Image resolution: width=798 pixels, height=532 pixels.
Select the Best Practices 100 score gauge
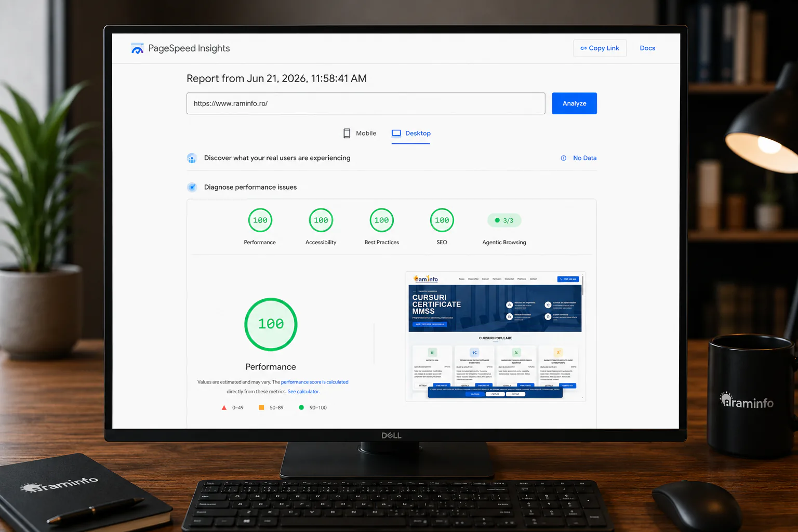tap(382, 220)
